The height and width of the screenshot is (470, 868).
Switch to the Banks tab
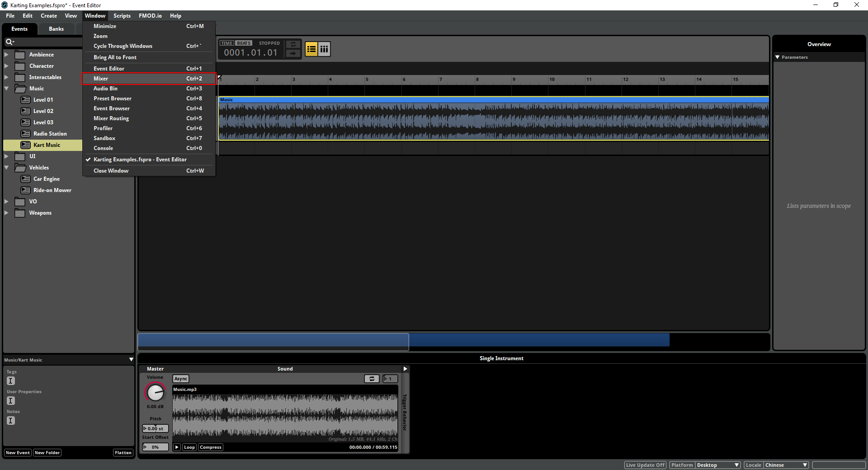(56, 28)
